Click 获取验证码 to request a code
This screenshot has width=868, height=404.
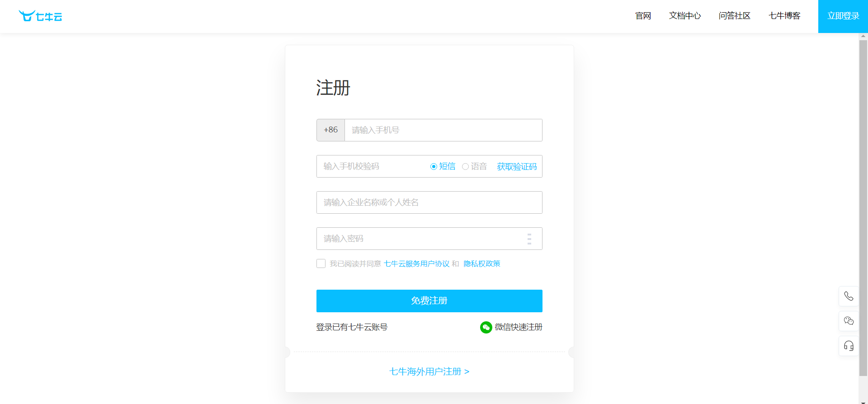tap(517, 166)
